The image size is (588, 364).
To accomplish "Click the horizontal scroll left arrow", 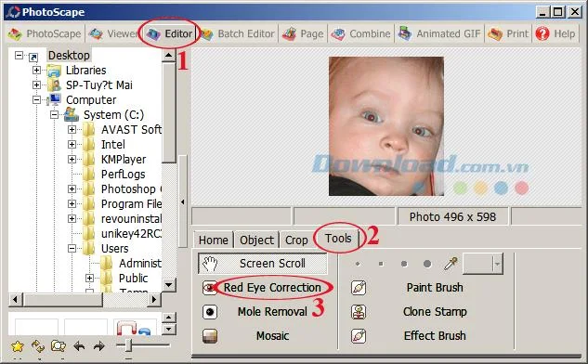I will tap(16, 300).
